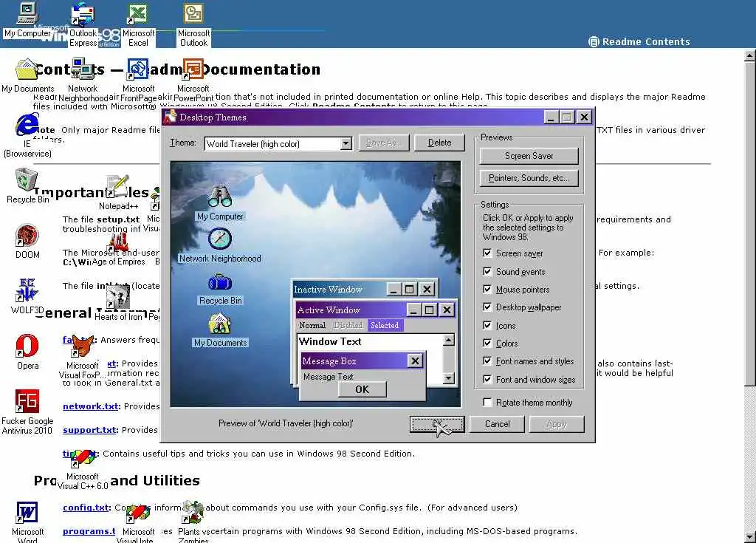Click binoculars My Computer icon in theme preview

(x=220, y=196)
